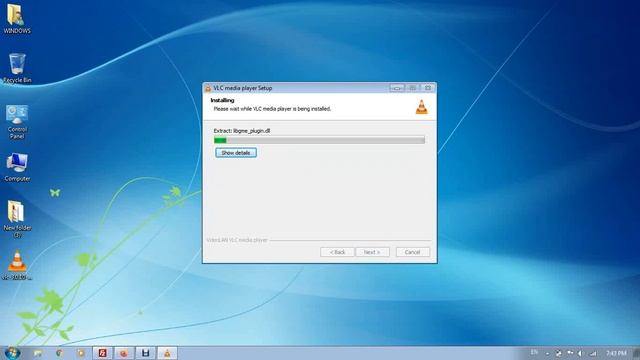This screenshot has height=360, width=640.
Task: Select the VLC installer file on desktop
Action: tap(17, 265)
